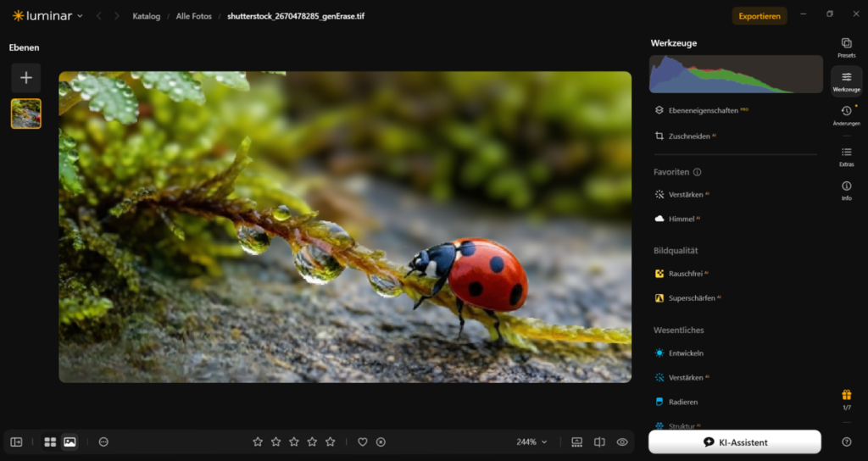Toggle before/after compare view
Image resolution: width=868 pixels, height=461 pixels.
[x=599, y=442]
